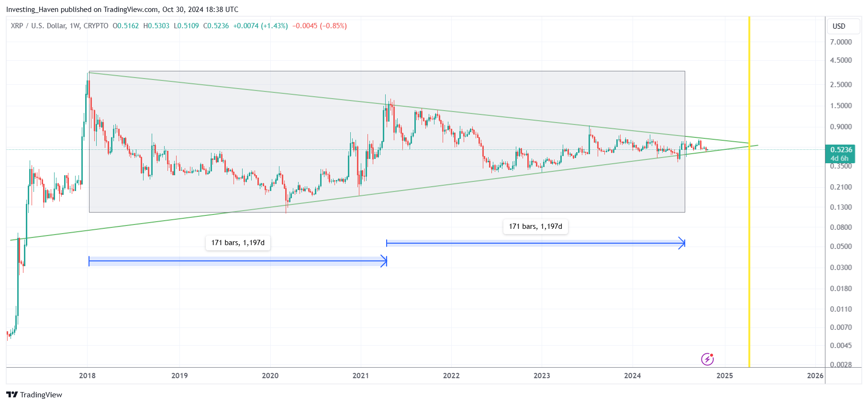Click the 2018 time axis label
Viewport: 868px width, 405px height.
click(87, 376)
